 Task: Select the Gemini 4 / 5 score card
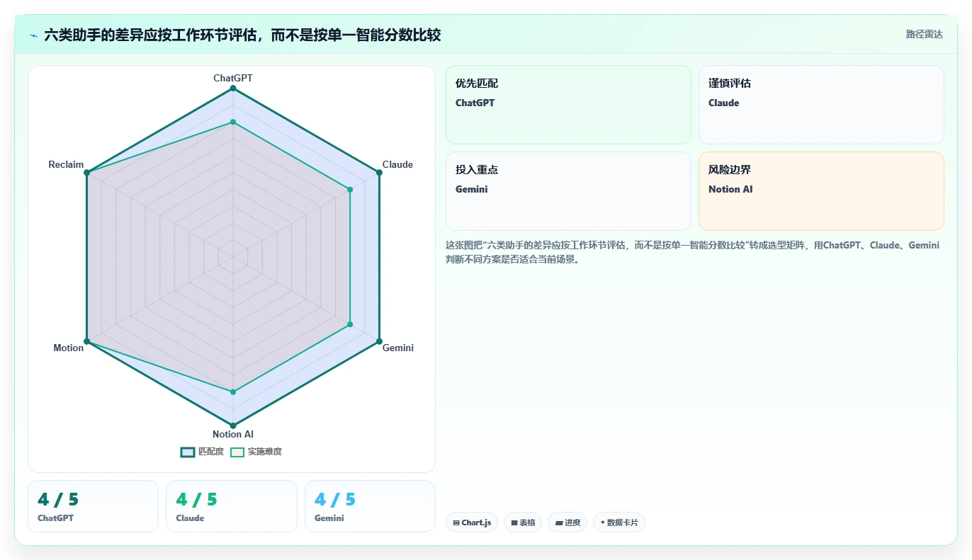[370, 506]
